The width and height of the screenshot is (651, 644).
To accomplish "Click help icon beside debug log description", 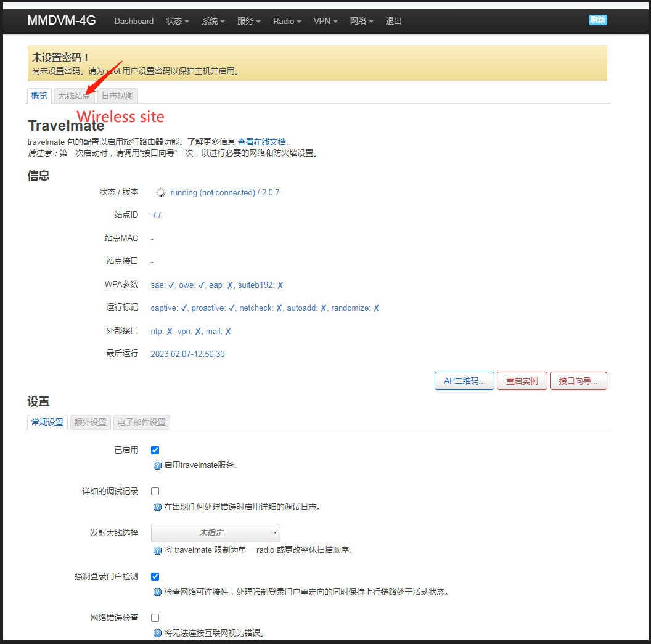I will click(157, 507).
